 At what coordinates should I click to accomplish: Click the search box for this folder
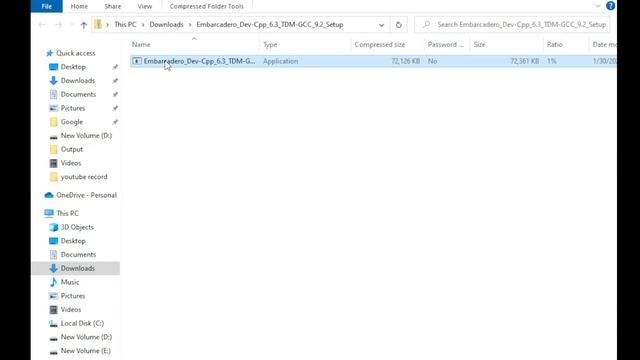(512, 24)
